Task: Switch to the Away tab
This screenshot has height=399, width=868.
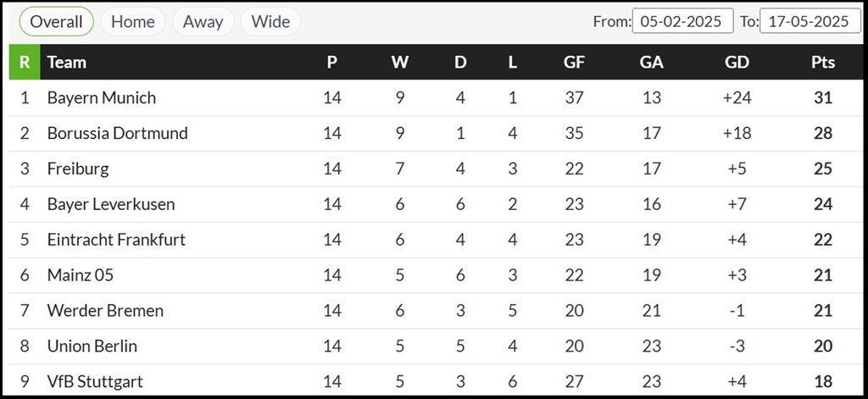Action: [x=203, y=21]
